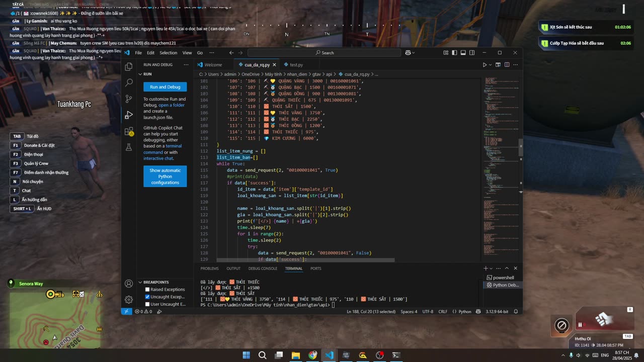Click the Run Python File play icon
644x362 pixels.
(x=485, y=65)
